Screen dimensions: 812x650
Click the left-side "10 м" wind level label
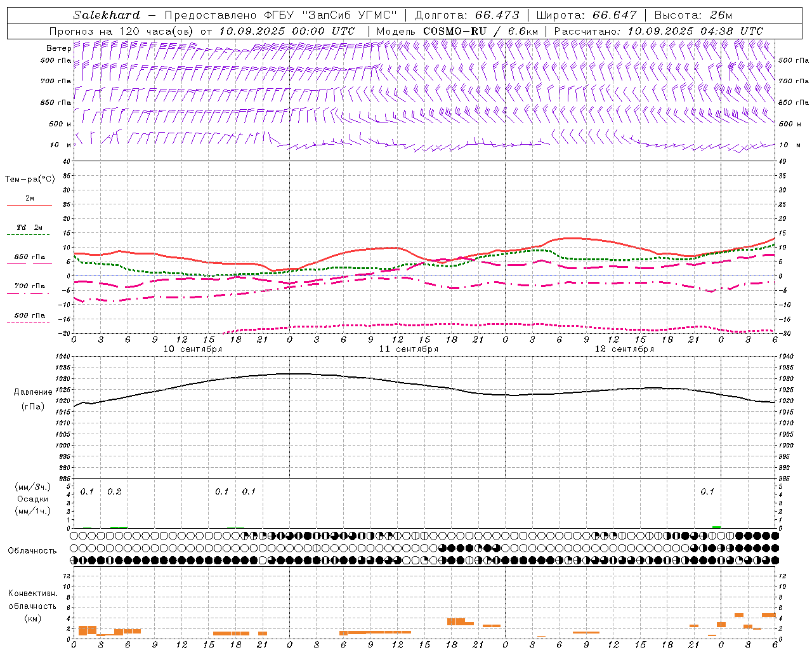[61, 145]
